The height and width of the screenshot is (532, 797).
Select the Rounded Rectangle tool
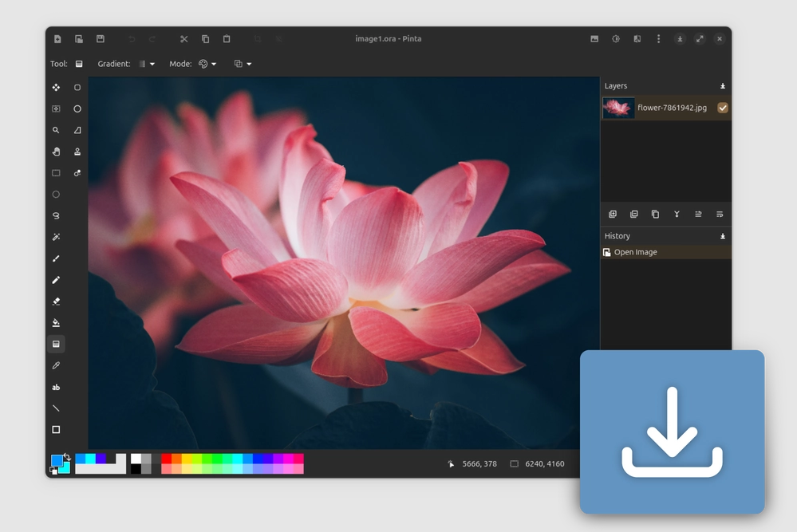click(x=77, y=88)
